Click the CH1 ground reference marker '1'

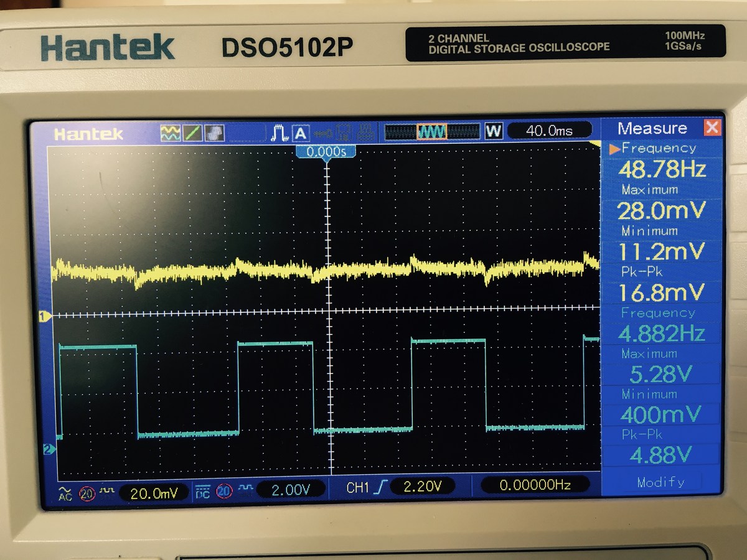tap(44, 317)
